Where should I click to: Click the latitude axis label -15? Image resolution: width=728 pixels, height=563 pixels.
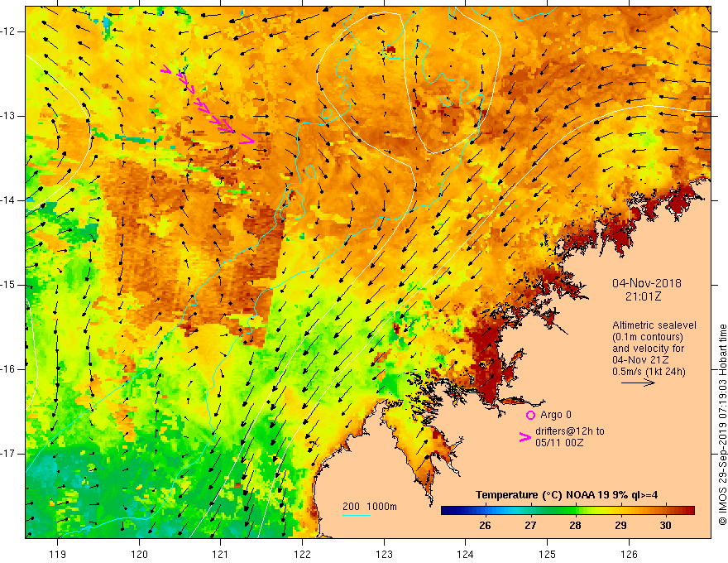pyautogui.click(x=8, y=285)
